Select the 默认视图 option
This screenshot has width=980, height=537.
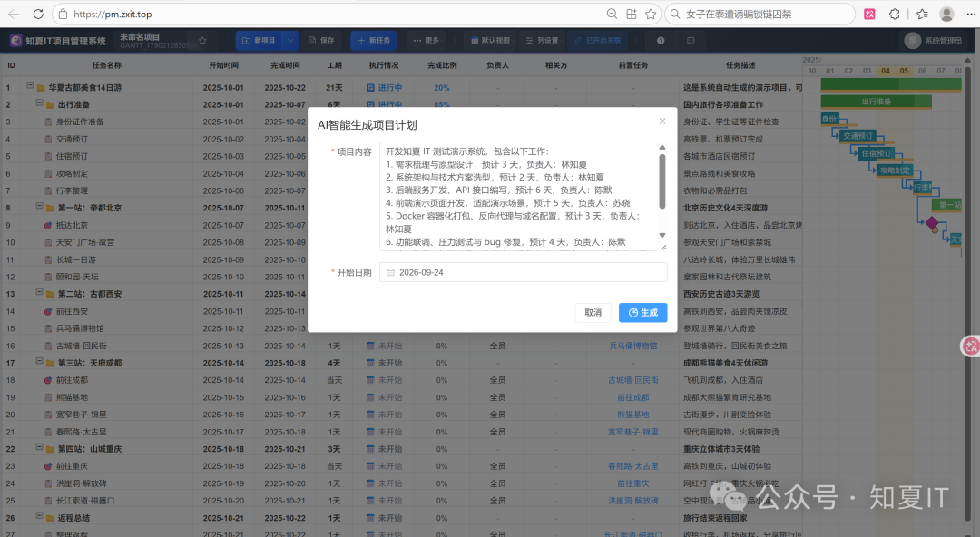tap(491, 41)
